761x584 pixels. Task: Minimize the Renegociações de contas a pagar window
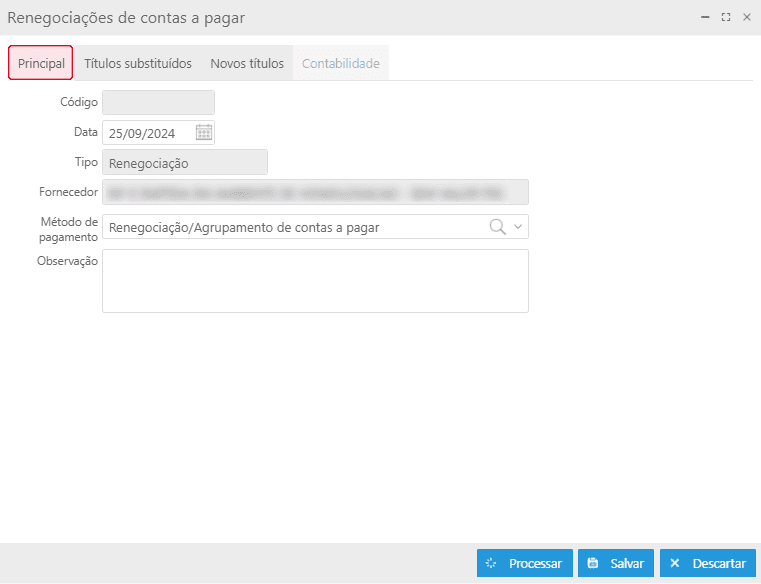[706, 17]
